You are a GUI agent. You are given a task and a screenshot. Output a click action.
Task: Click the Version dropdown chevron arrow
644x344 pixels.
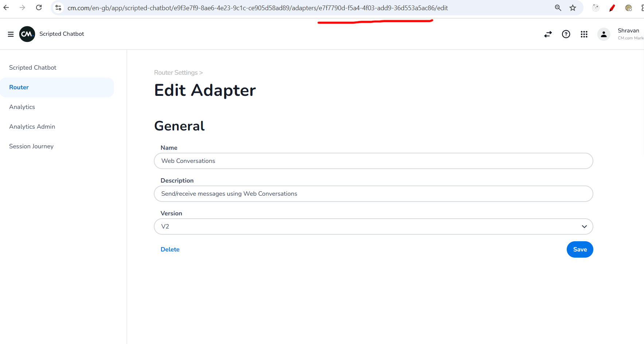[584, 227]
